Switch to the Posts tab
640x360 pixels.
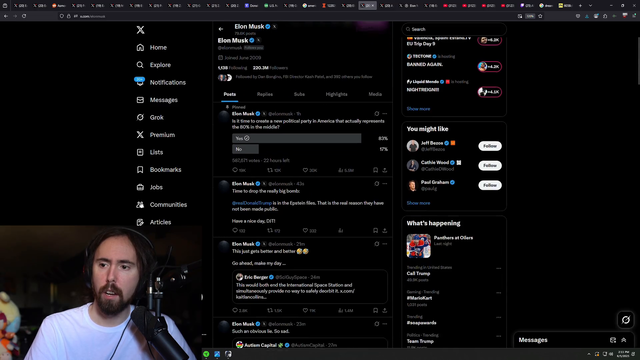click(229, 94)
